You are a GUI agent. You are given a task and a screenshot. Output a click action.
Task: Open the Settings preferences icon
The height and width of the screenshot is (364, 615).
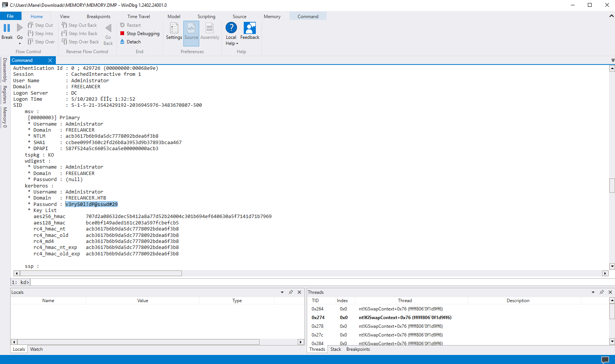[x=174, y=28]
